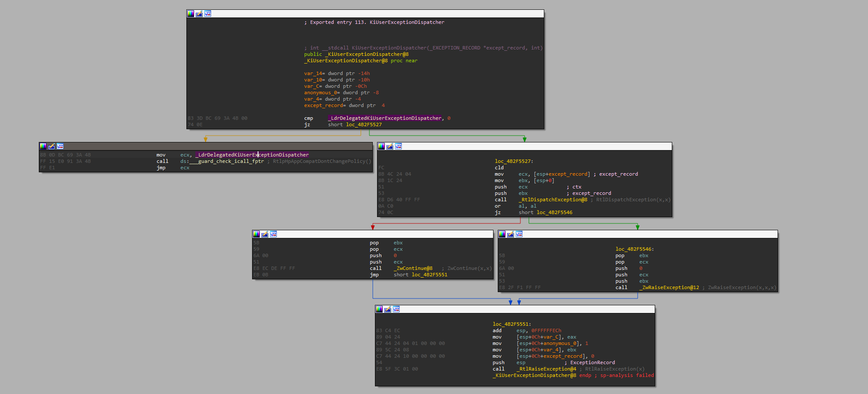The width and height of the screenshot is (868, 394).
Task: Click '_KiUserExceptionDispatcher@8 proc near' line
Action: coord(361,61)
